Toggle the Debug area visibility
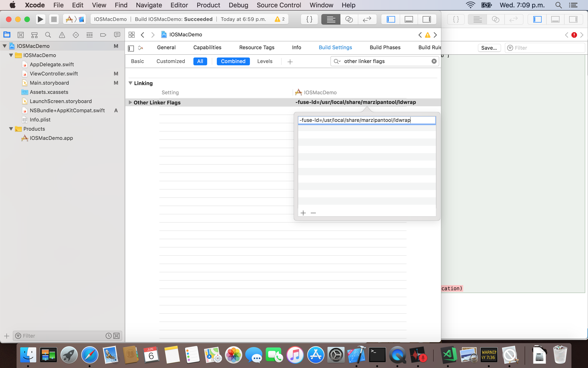588x368 pixels. tap(409, 19)
